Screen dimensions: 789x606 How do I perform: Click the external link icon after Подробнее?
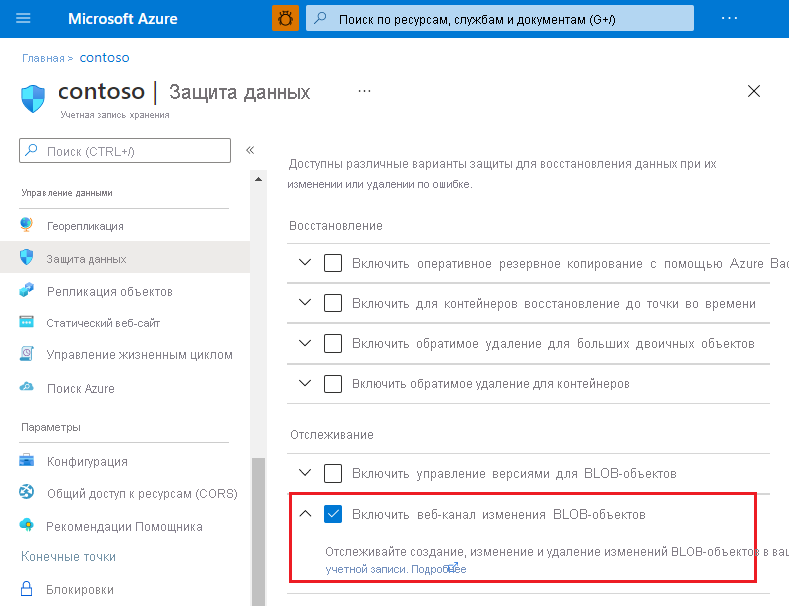(x=452, y=567)
